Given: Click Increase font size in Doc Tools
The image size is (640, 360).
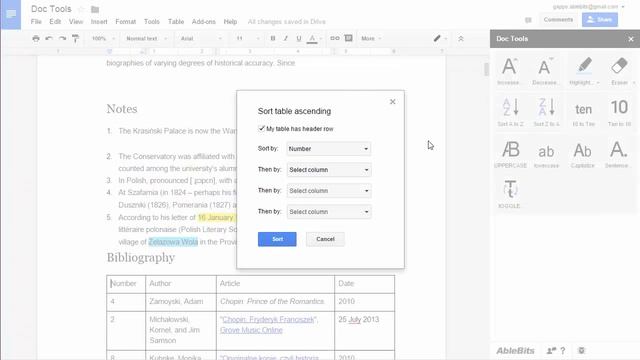Looking at the screenshot, I should 509,71.
